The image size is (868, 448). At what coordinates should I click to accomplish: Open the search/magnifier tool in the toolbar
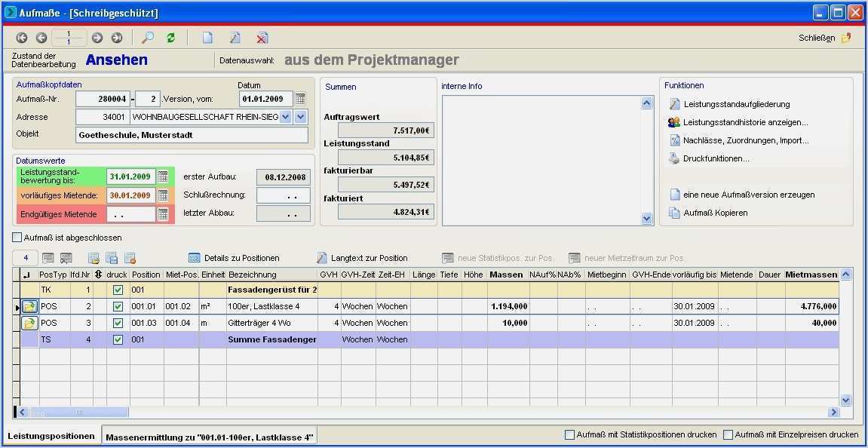148,38
